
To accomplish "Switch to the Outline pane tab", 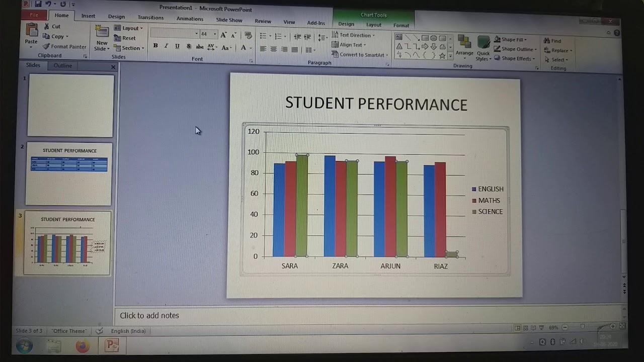I will coord(63,65).
